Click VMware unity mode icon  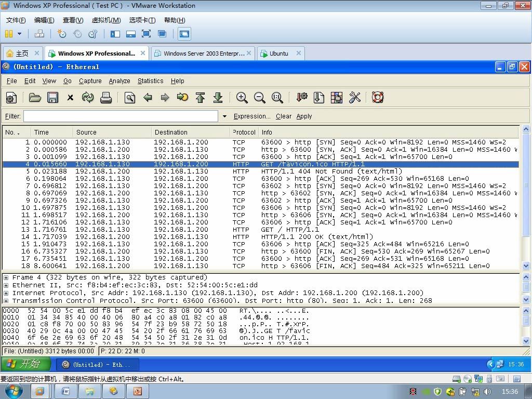162,34
